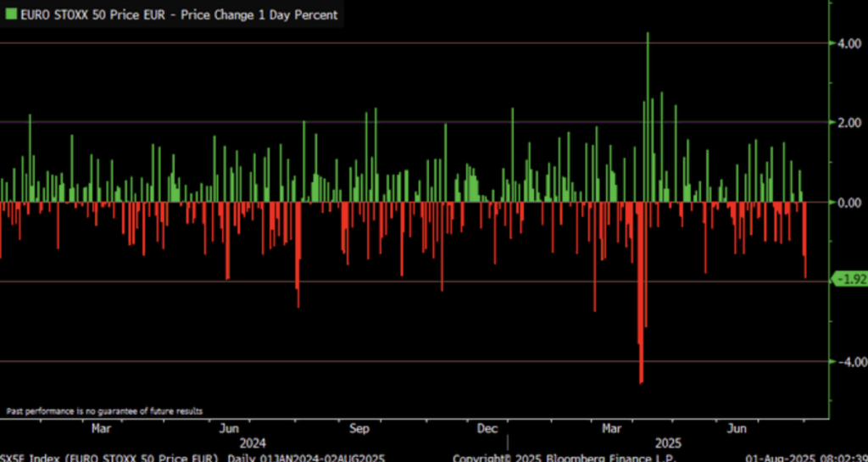The height and width of the screenshot is (462, 868).
Task: Select the Mar 2024 x-axis label
Action: 102,428
